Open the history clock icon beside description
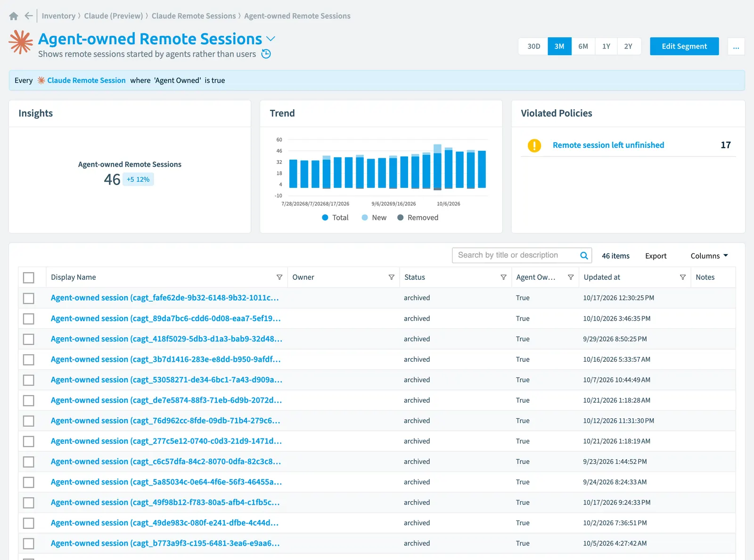The image size is (754, 560). tap(266, 54)
